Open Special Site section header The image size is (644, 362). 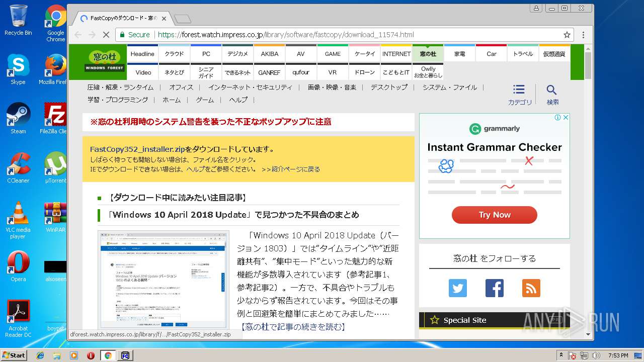pos(494,320)
